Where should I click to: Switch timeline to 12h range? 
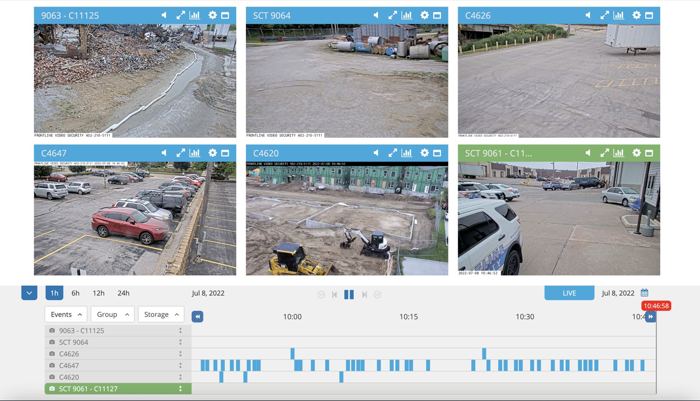(99, 293)
